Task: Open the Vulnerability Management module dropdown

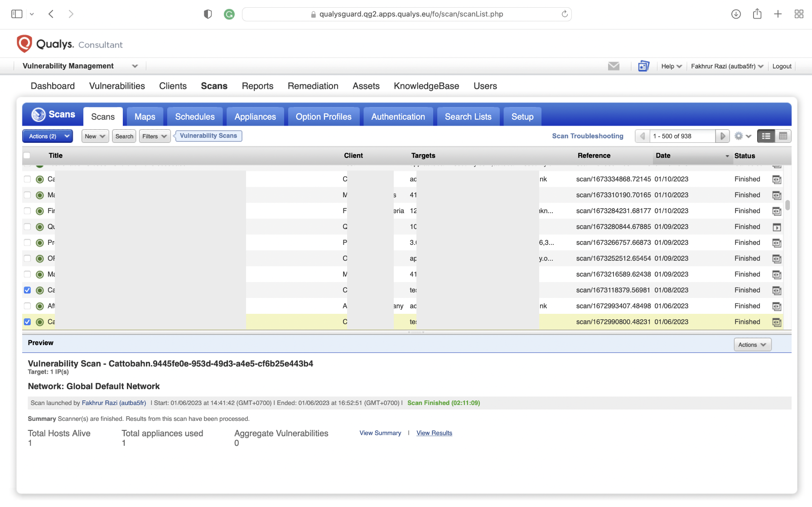Action: [x=80, y=66]
